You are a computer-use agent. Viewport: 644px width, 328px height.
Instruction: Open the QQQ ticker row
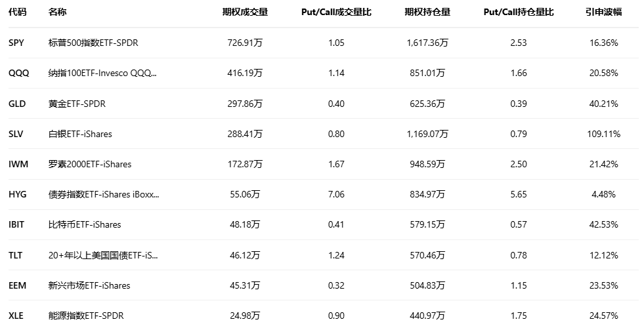click(x=18, y=73)
